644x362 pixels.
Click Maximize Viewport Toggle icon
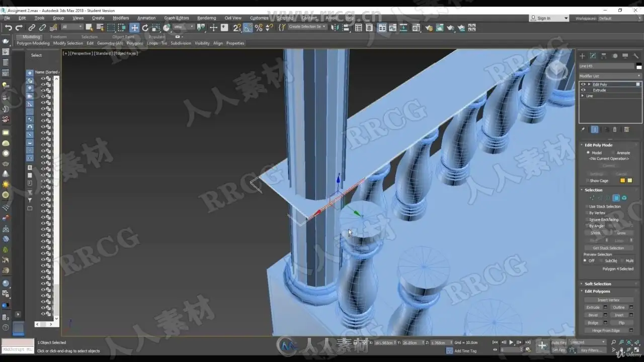[637, 350]
